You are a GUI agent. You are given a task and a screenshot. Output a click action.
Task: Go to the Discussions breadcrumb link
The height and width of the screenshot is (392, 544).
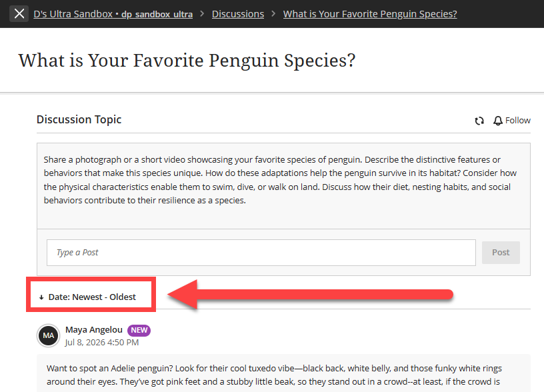pos(238,14)
